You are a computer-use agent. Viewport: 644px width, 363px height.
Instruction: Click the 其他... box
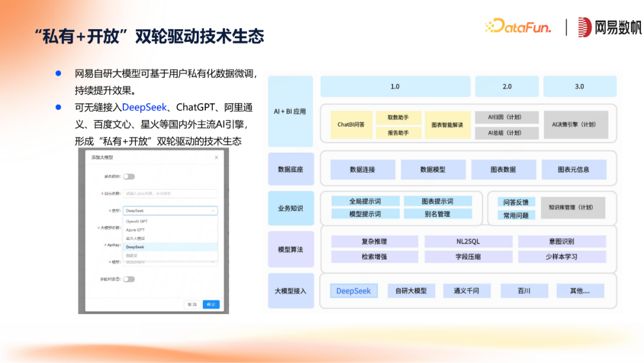coord(580,291)
